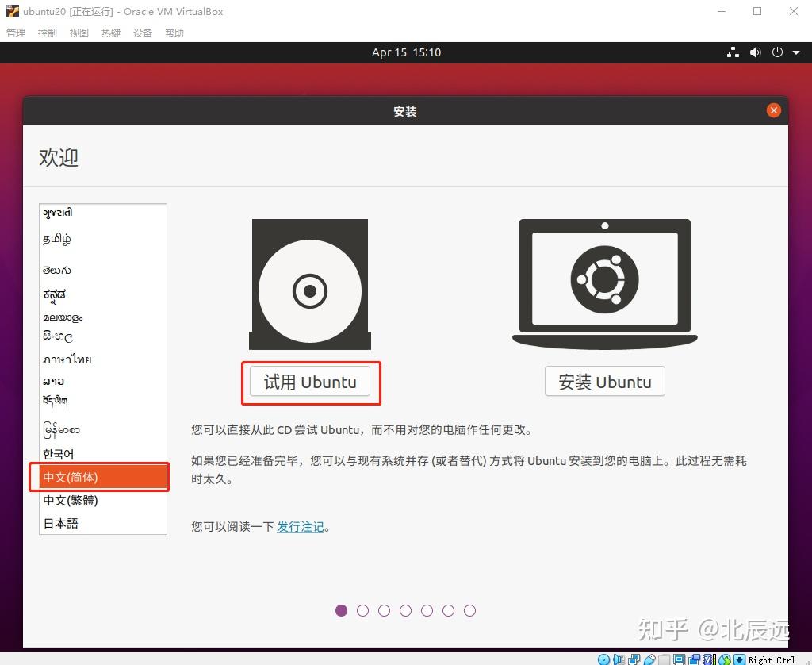Open the 控制 menu in VirtualBox

(47, 33)
